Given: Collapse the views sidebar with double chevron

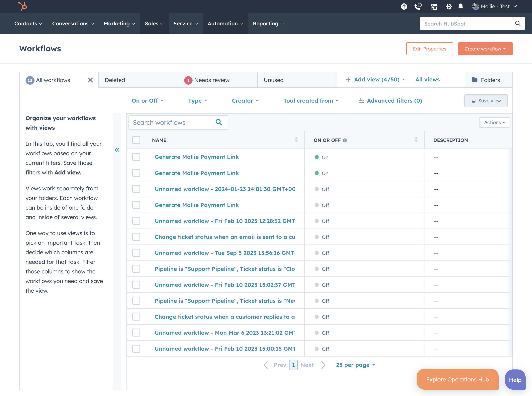Looking at the screenshot, I should pos(117,150).
